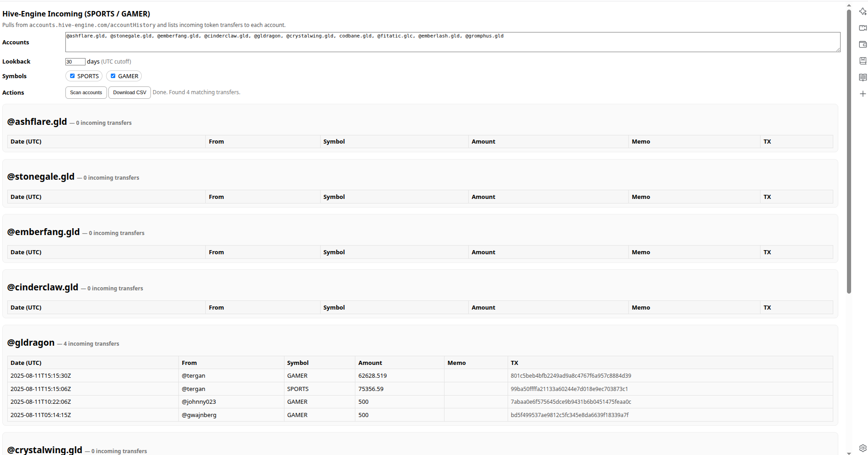Click the TX hash starting 99ba50ffffa2
Screen dimensions: 868x455
[x=569, y=389]
